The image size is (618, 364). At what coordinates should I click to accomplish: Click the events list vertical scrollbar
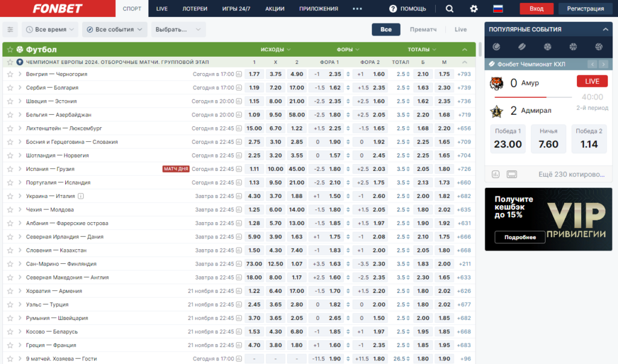480,49
